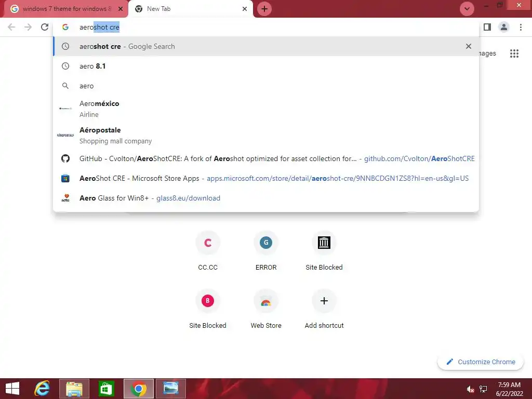Open the Chrome profile avatar
The width and height of the screenshot is (532, 399).
(x=504, y=27)
